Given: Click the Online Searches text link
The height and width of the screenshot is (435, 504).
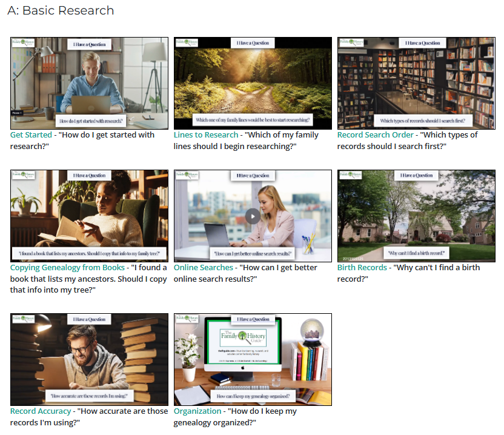Looking at the screenshot, I should tap(203, 268).
